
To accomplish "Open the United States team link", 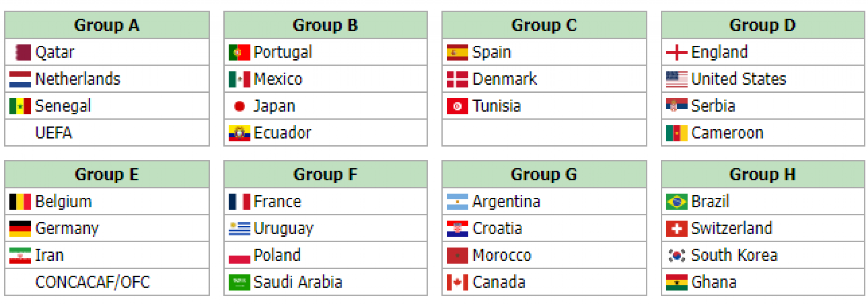I will pos(738,79).
